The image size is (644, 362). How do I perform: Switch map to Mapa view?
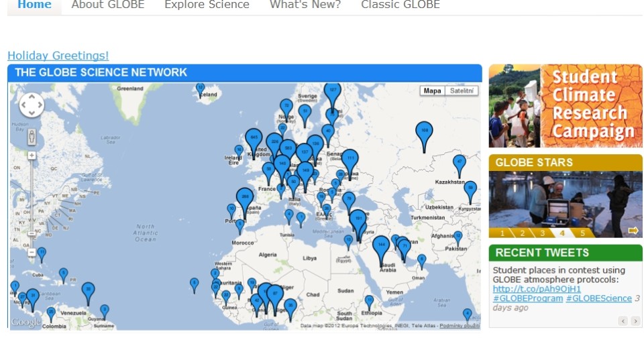pyautogui.click(x=432, y=90)
